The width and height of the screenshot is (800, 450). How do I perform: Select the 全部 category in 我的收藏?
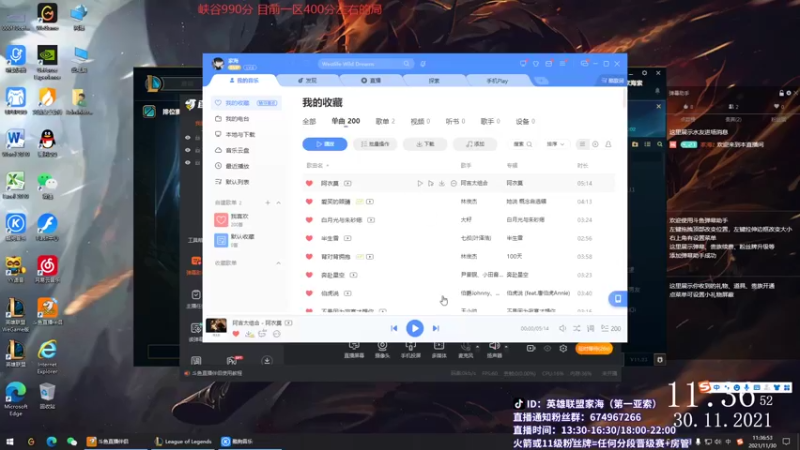pos(309,121)
